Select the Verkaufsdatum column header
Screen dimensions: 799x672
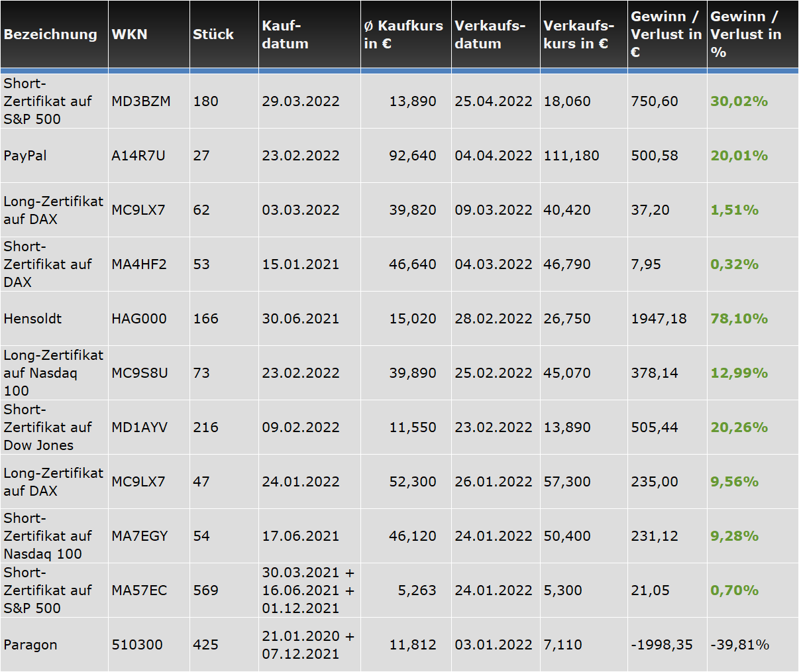click(490, 34)
